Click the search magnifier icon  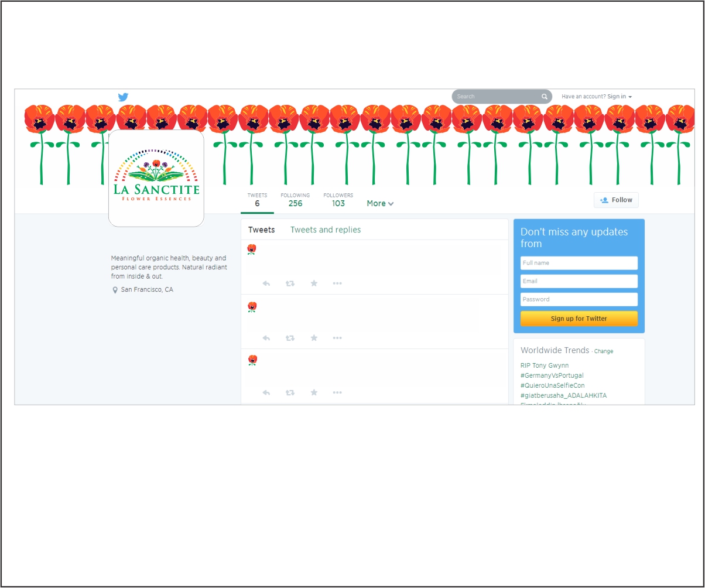click(544, 97)
